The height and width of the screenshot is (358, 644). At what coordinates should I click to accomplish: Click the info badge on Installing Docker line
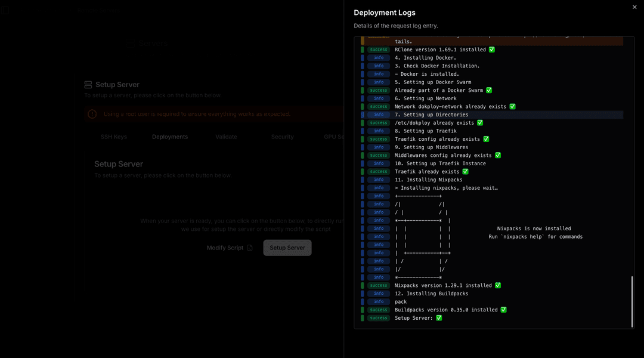[x=377, y=57]
